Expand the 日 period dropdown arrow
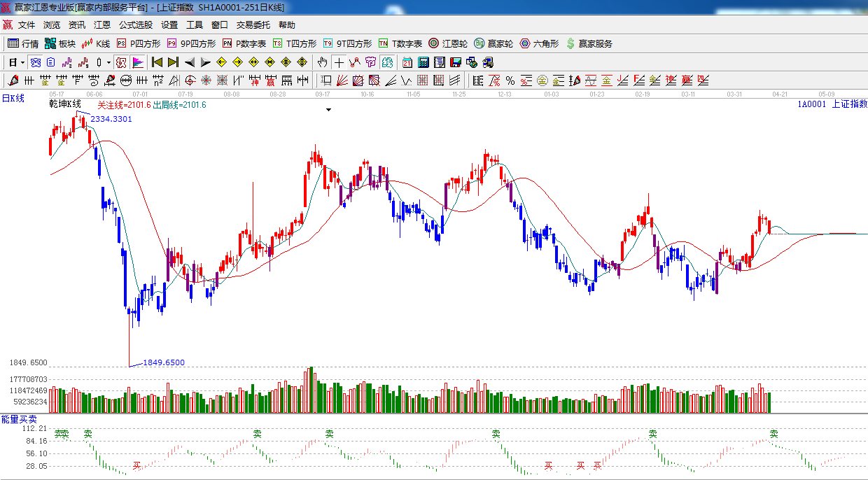This screenshot has height=480, width=868. (x=22, y=62)
